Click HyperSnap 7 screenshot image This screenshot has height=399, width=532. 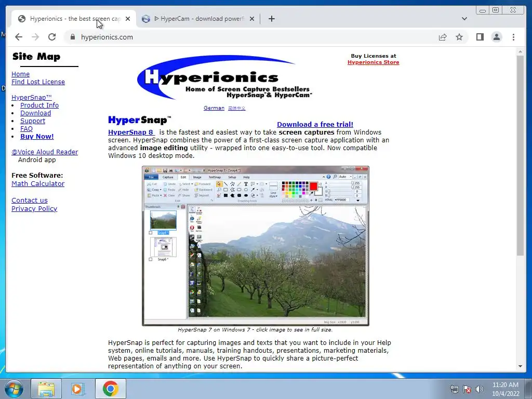click(x=256, y=246)
